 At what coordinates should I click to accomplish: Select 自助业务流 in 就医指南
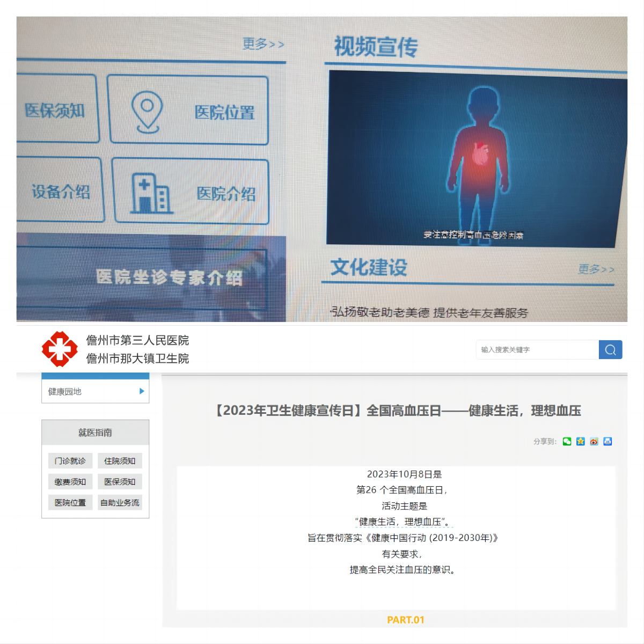pos(120,502)
